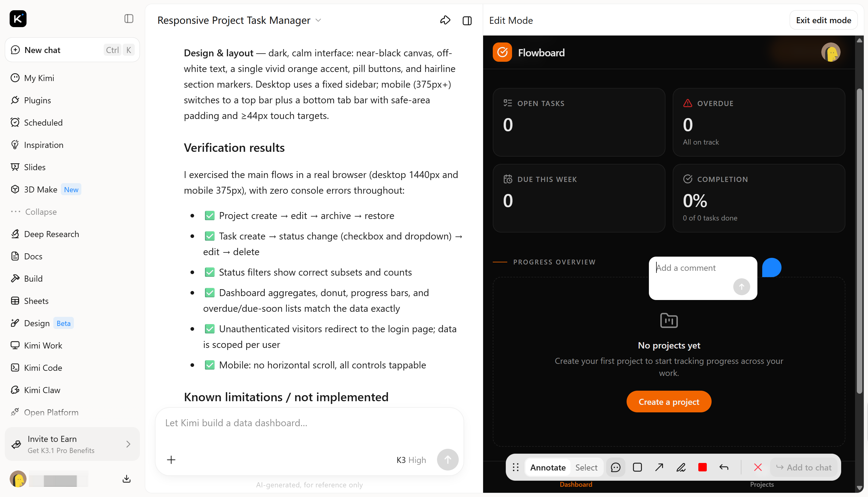Image resolution: width=868 pixels, height=497 pixels.
Task: Click the download app icon
Action: point(126,479)
